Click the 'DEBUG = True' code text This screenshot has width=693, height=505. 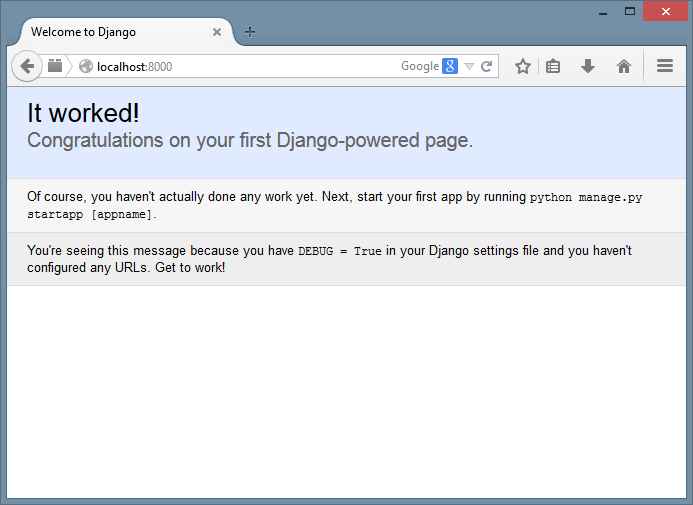click(340, 251)
